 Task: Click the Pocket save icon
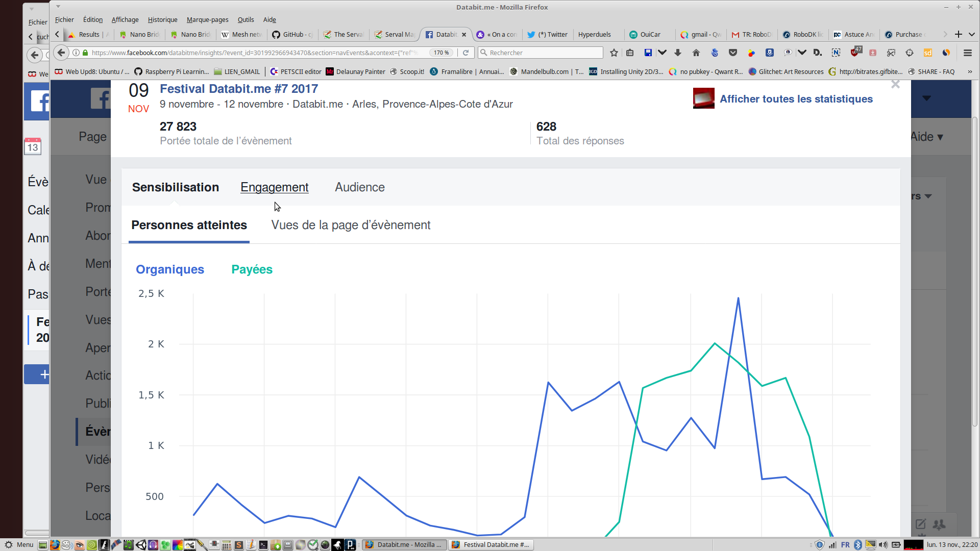(x=733, y=53)
